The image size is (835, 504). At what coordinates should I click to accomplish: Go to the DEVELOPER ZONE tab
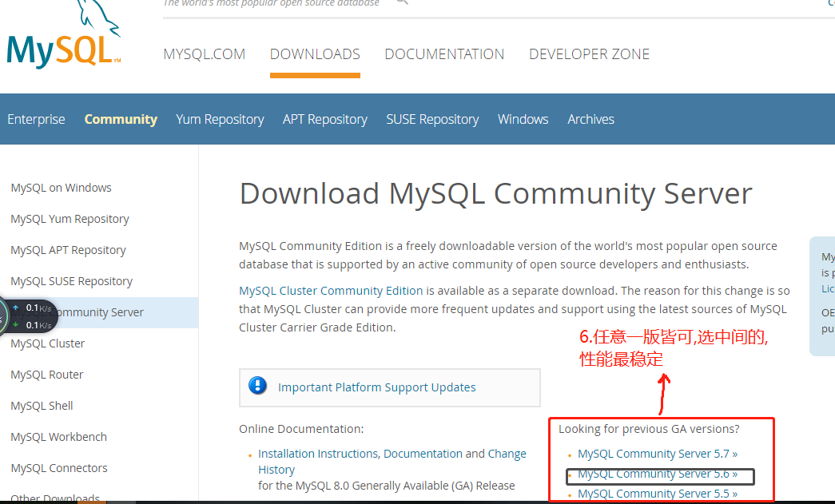click(x=589, y=54)
